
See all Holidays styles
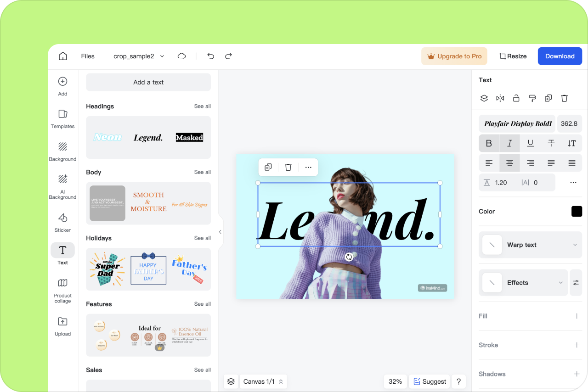pos(202,238)
